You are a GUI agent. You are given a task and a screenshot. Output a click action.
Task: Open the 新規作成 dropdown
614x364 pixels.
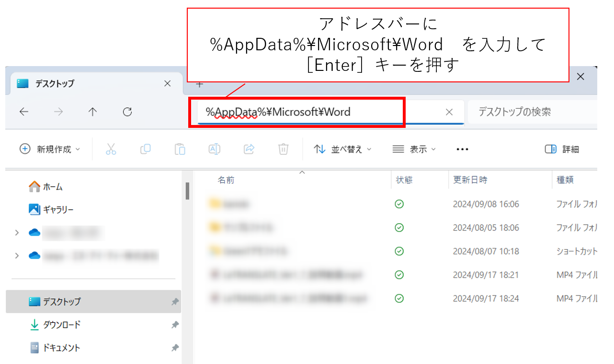50,149
